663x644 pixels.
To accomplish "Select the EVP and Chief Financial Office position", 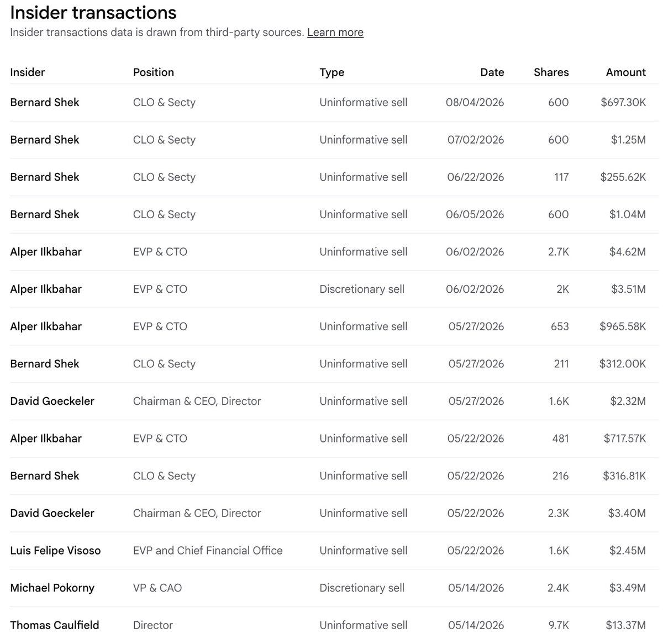I will coord(208,551).
